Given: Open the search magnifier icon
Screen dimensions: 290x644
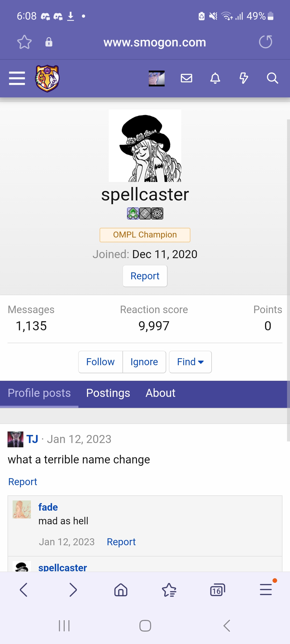Looking at the screenshot, I should 272,78.
